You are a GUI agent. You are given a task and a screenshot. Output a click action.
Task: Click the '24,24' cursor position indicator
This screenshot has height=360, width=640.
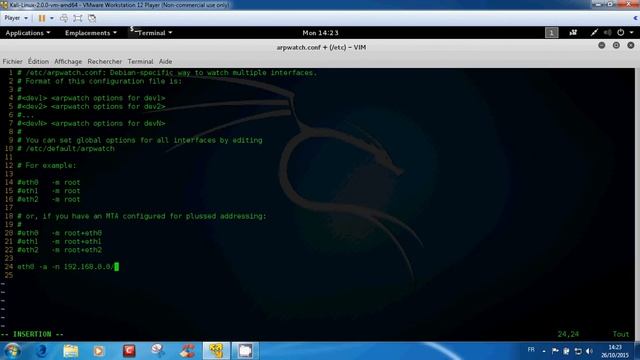tap(568, 334)
